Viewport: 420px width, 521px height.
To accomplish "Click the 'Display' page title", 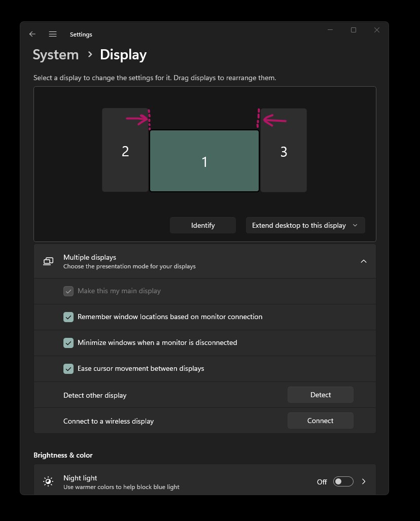I will tap(123, 55).
